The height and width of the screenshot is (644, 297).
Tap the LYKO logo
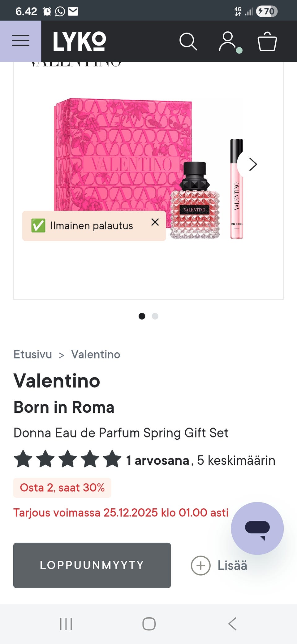80,41
